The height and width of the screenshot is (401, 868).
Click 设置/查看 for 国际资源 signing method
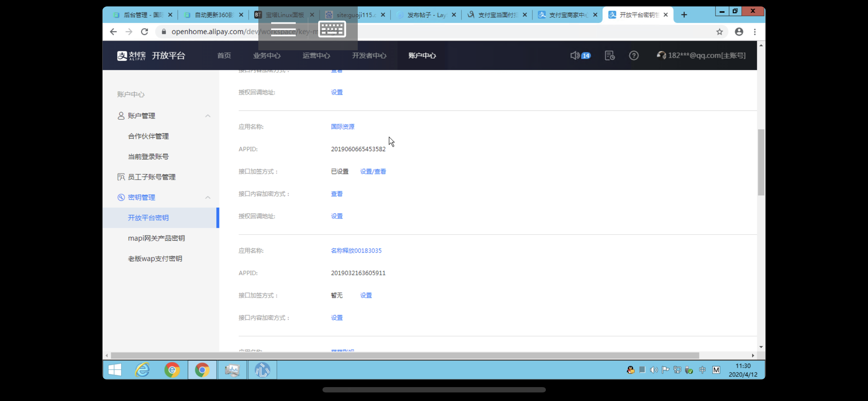373,171
